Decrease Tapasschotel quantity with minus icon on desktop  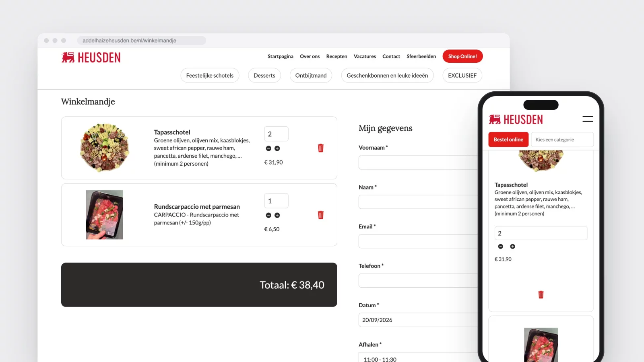[x=268, y=148]
